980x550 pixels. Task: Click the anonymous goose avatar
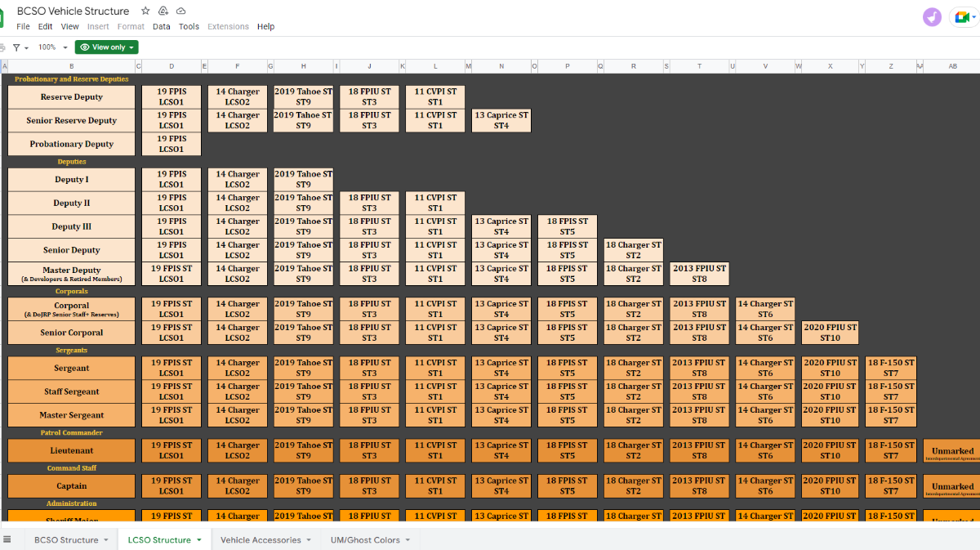[x=932, y=17]
